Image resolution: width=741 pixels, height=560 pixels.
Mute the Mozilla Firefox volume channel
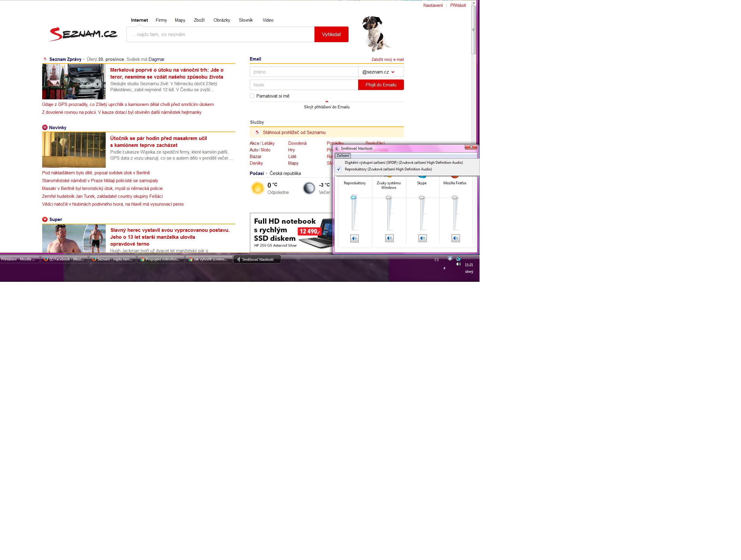coord(455,238)
